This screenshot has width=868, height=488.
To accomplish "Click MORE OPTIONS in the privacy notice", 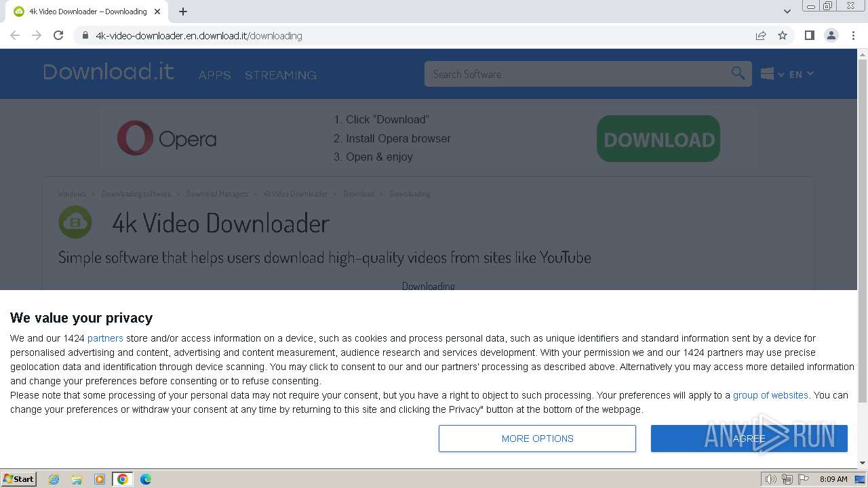I will pyautogui.click(x=537, y=439).
